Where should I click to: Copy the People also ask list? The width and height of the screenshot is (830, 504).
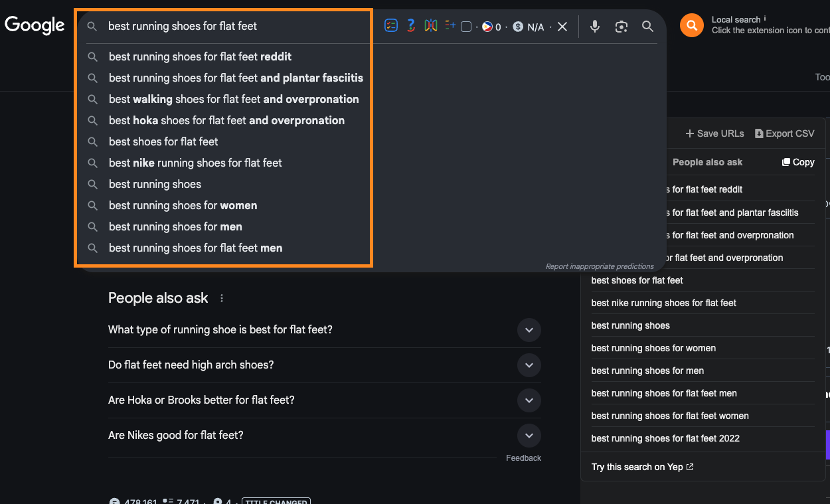pyautogui.click(x=798, y=162)
